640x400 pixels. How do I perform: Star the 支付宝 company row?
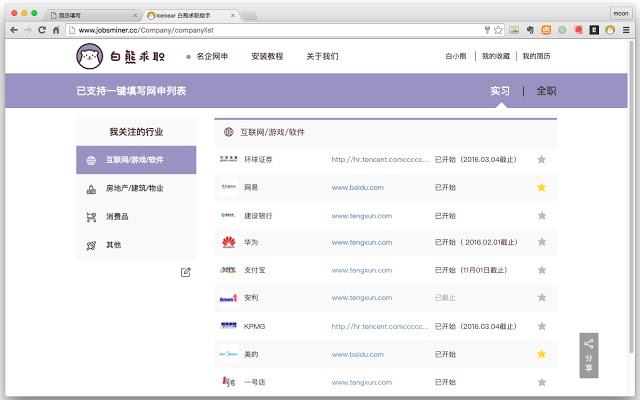coord(542,270)
